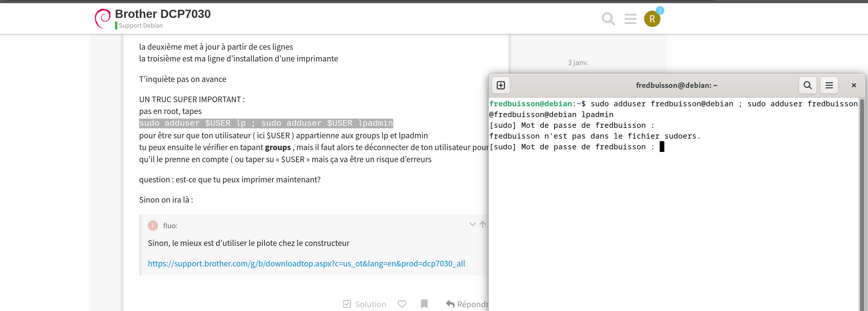Image resolution: width=868 pixels, height=311 pixels.
Task: Jump to quoted post via up arrow
Action: click(482, 224)
